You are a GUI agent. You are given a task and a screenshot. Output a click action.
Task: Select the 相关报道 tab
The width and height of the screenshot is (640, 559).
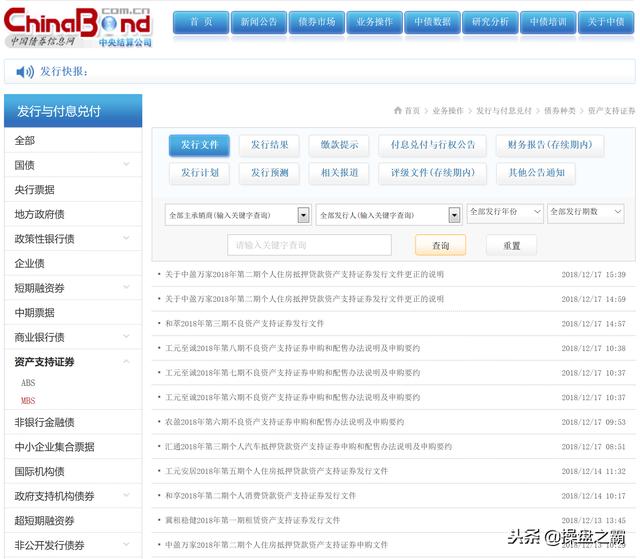click(339, 173)
